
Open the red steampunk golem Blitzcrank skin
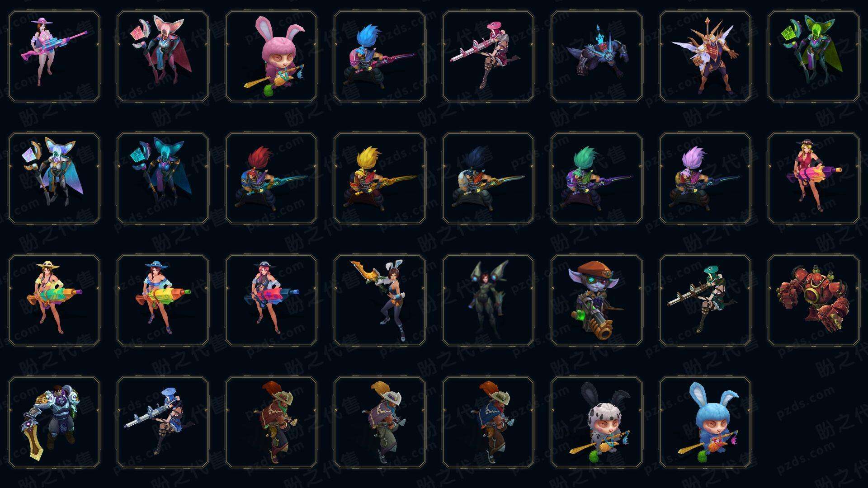(814, 300)
